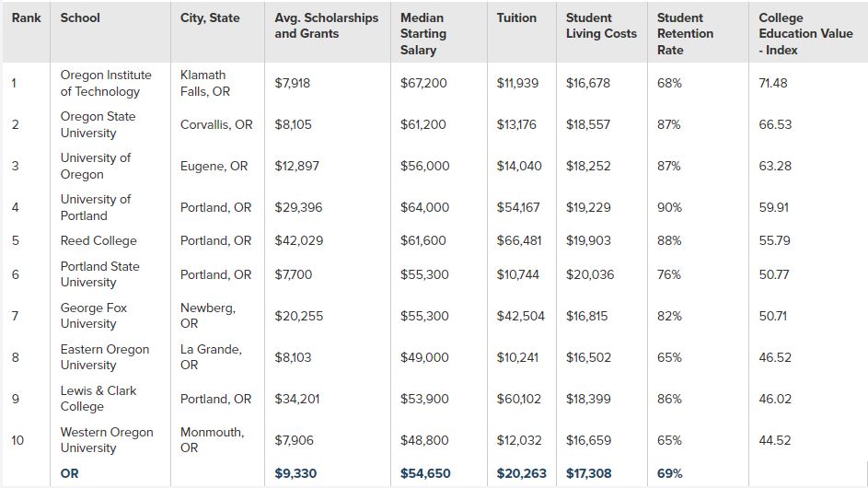
Task: Click the Rank column header
Action: tap(26, 17)
